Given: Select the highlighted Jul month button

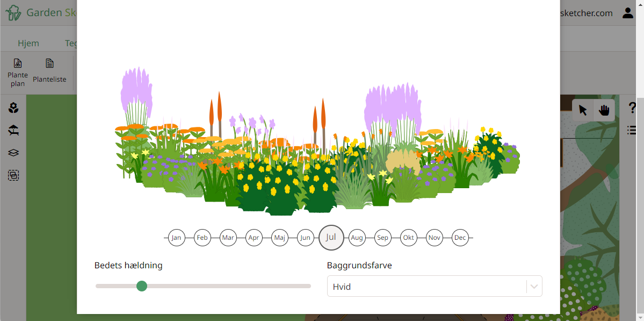Looking at the screenshot, I should click(331, 237).
